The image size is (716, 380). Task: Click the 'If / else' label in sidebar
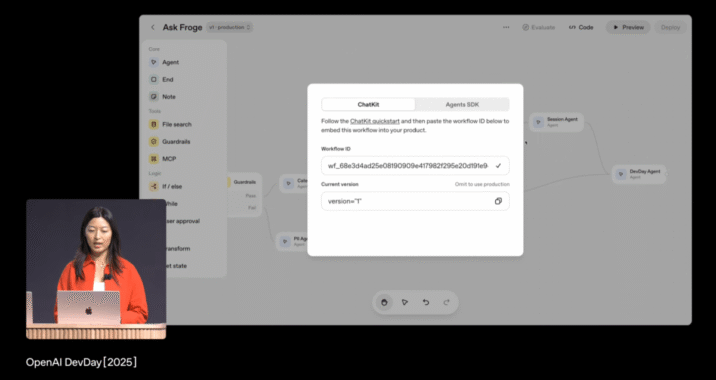tap(172, 186)
